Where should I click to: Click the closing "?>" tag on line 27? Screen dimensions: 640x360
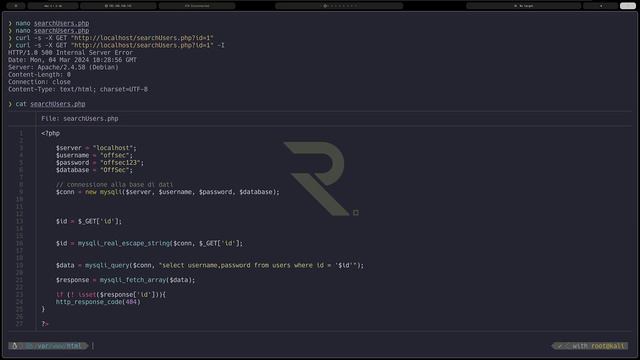point(45,324)
